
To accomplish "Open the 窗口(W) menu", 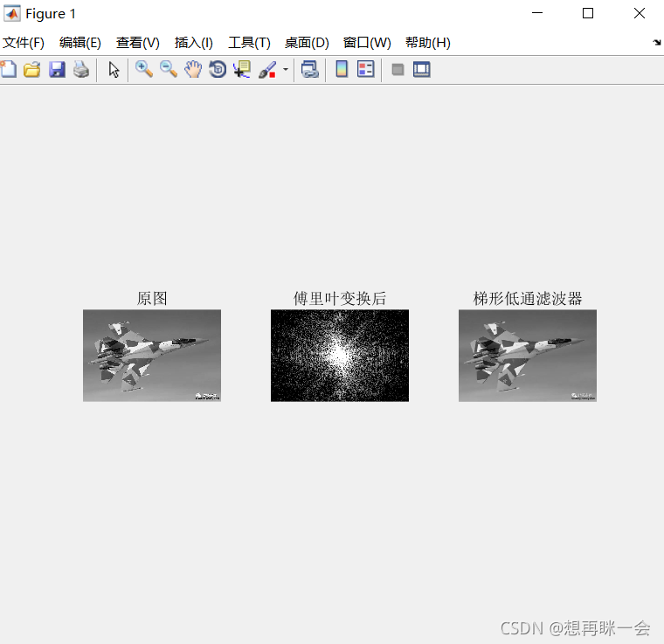I will pyautogui.click(x=367, y=43).
